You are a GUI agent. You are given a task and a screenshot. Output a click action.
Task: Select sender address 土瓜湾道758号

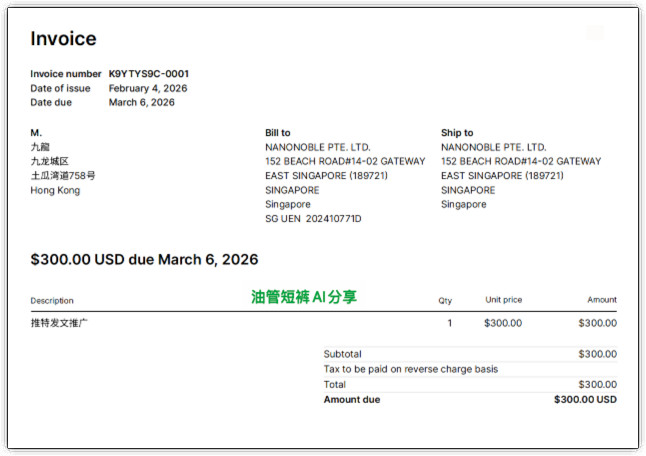[x=63, y=175]
